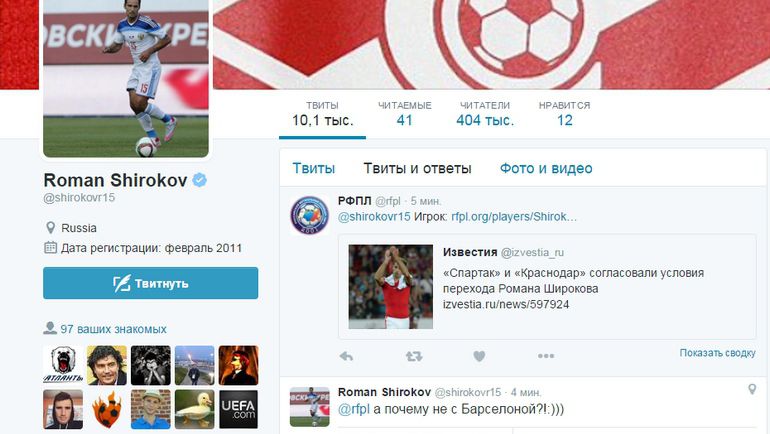Viewport: 770px width, 434px height.
Task: Open the UEFA.com follower avatar
Action: (x=238, y=409)
